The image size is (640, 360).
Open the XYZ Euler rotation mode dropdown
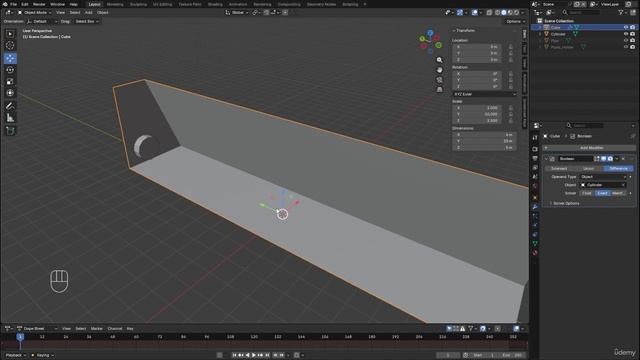[484, 94]
